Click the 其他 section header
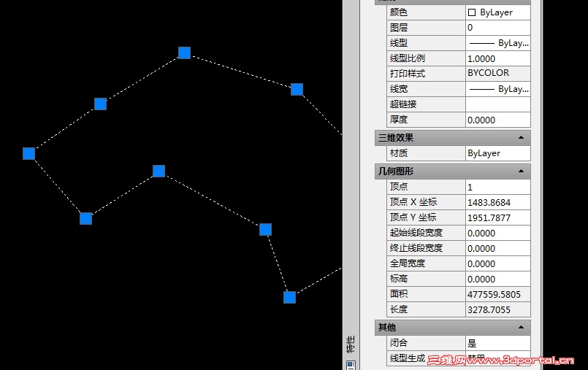588x370 pixels. click(452, 327)
